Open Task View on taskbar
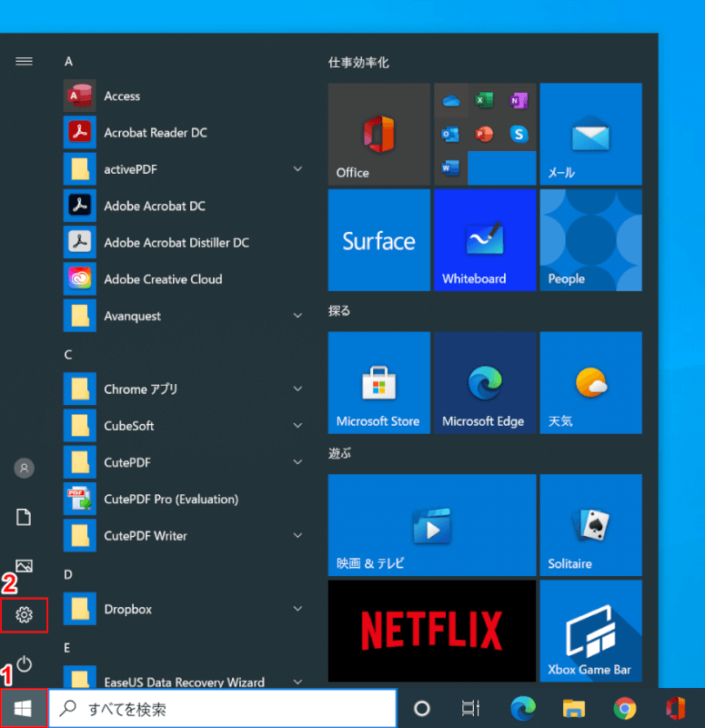 coord(470,709)
